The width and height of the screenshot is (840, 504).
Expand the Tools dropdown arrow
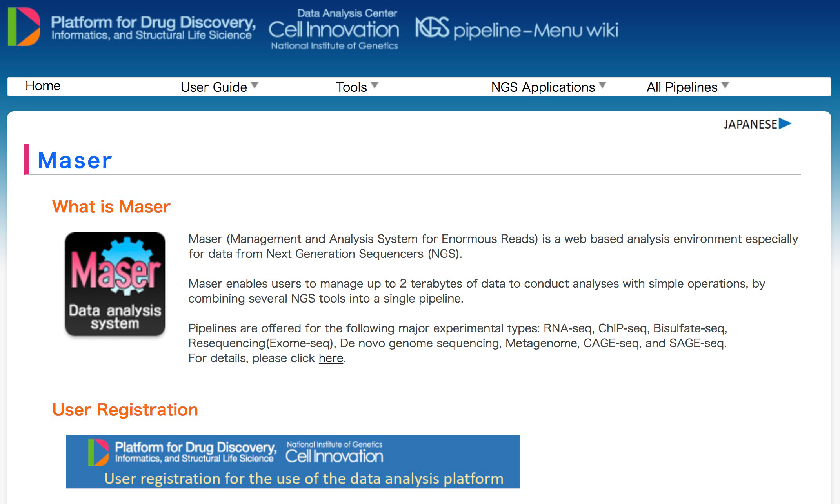click(375, 85)
